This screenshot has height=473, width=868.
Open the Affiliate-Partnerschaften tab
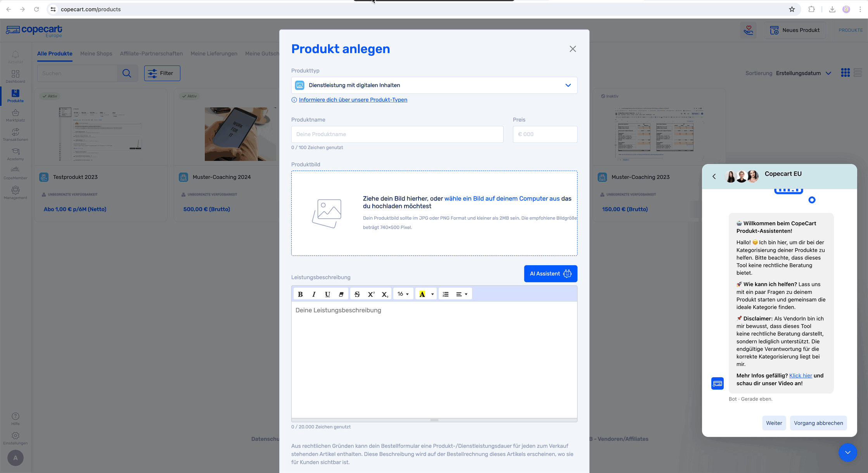151,54
